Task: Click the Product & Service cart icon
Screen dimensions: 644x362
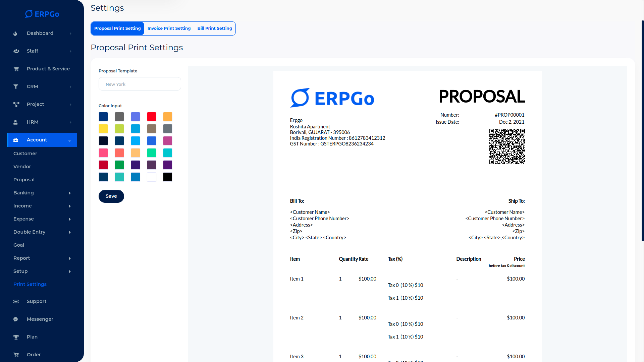Action: 16,69
